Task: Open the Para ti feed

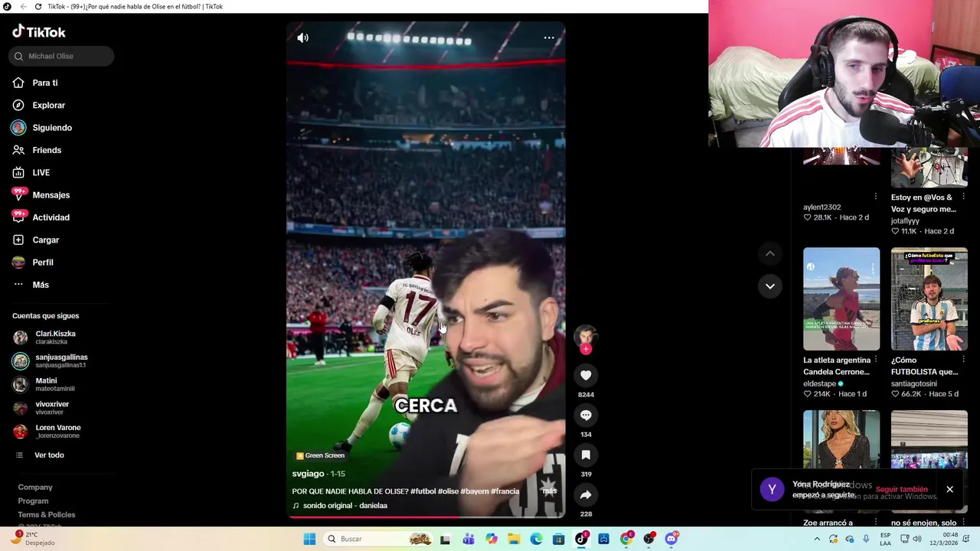Action: coord(44,83)
